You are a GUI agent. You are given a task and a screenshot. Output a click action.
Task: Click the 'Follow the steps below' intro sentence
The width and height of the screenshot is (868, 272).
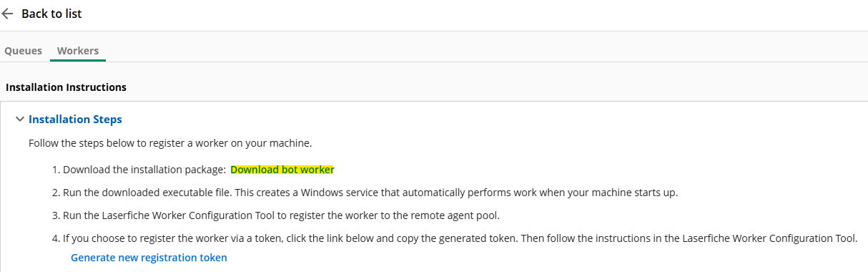tap(170, 143)
